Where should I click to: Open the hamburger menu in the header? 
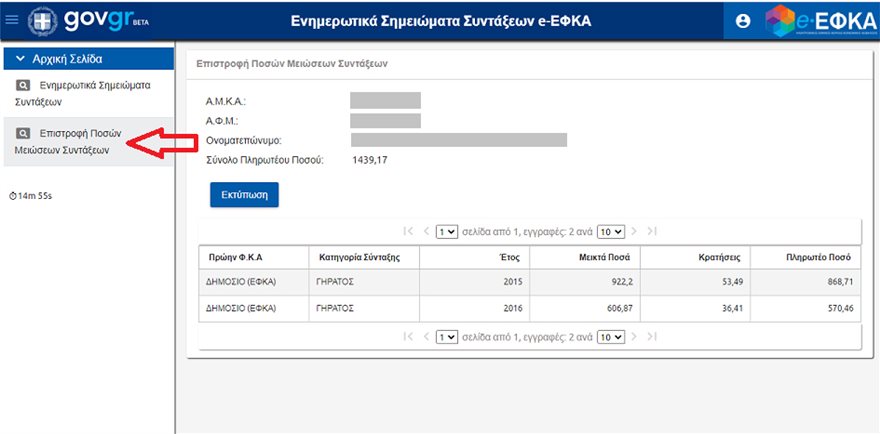[x=12, y=20]
